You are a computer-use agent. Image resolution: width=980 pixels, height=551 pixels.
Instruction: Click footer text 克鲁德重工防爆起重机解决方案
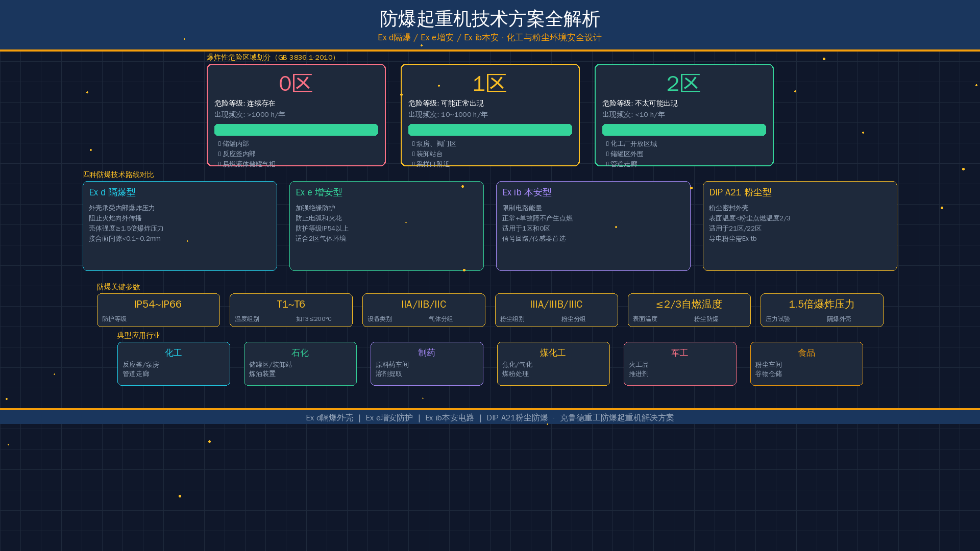point(617,418)
